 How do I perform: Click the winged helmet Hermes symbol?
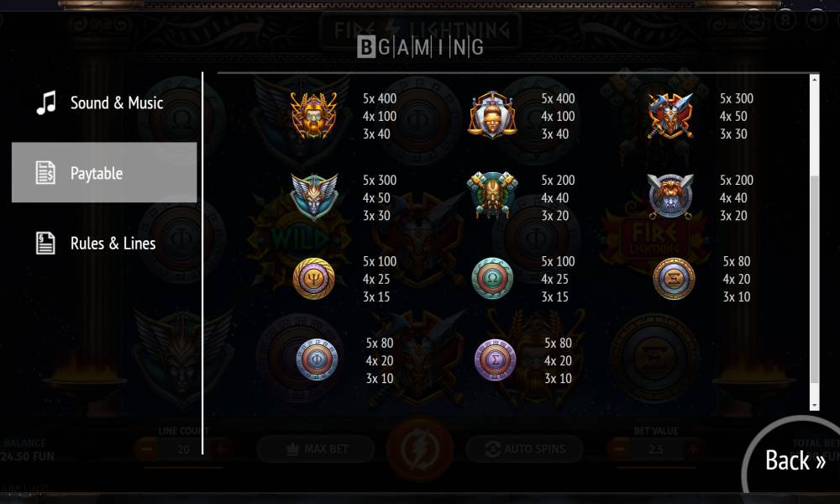314,196
